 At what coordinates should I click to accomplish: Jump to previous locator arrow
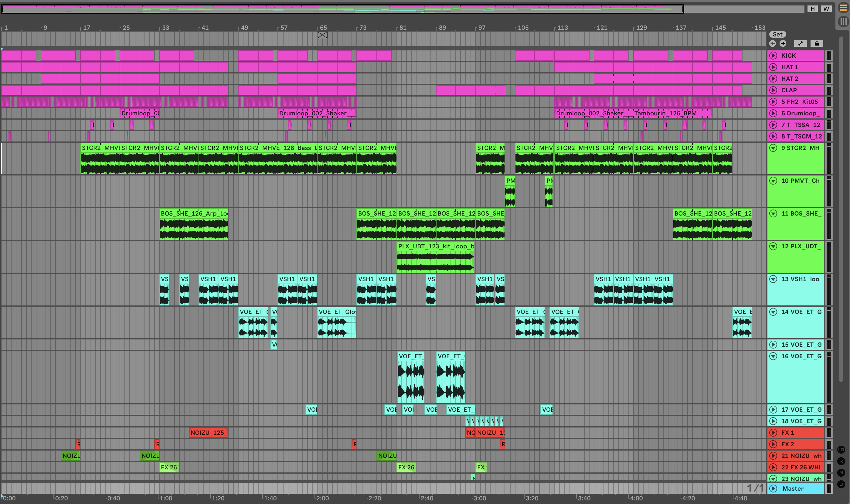point(773,43)
